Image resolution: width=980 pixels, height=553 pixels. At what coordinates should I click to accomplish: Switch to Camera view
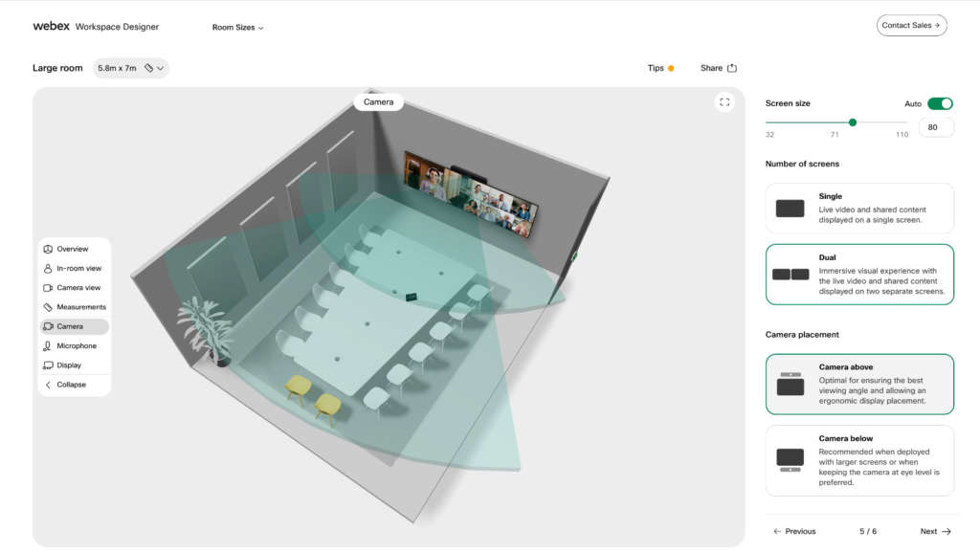(x=74, y=287)
